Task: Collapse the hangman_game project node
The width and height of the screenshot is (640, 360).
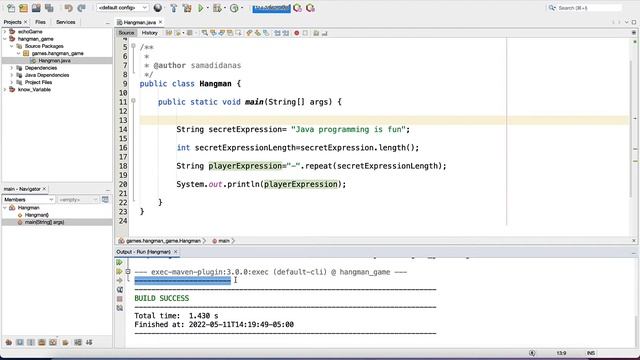Action: 5,39
